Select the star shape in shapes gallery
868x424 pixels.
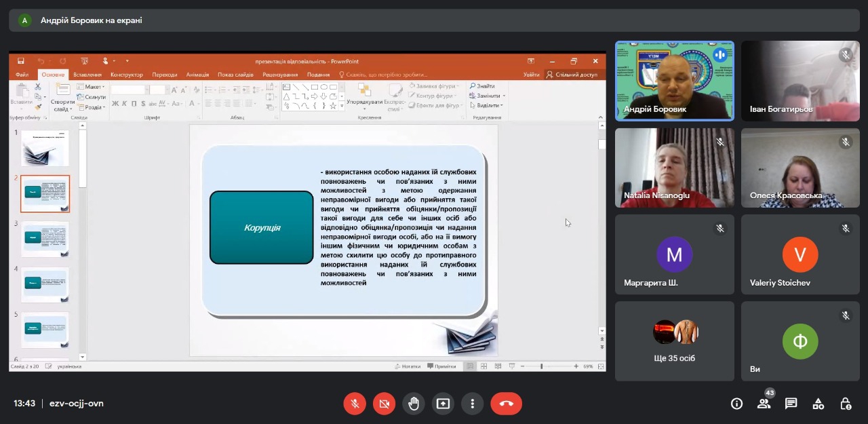click(x=333, y=106)
